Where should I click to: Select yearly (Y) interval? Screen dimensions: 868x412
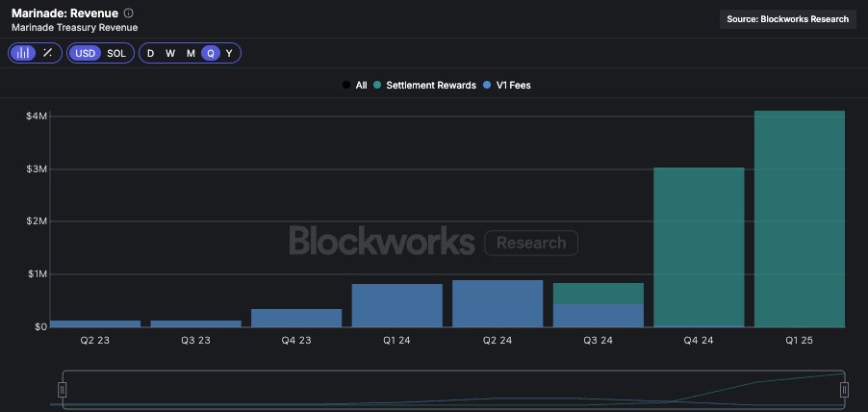[229, 53]
